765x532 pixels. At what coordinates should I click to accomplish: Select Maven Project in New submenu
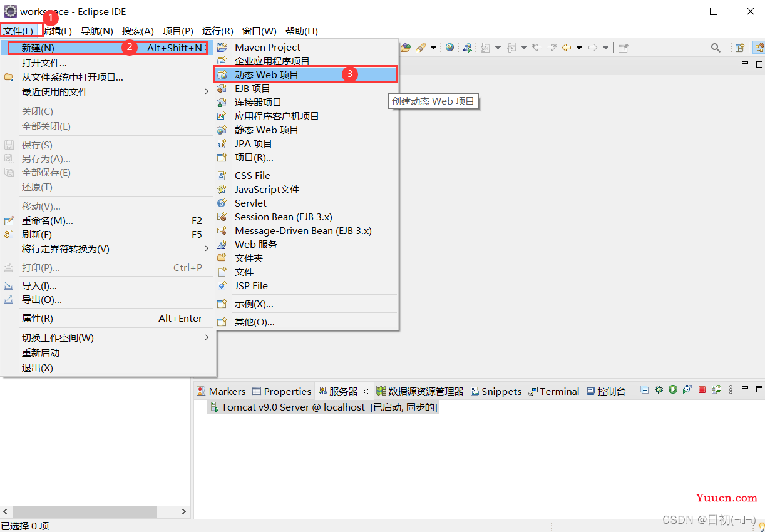click(305, 47)
